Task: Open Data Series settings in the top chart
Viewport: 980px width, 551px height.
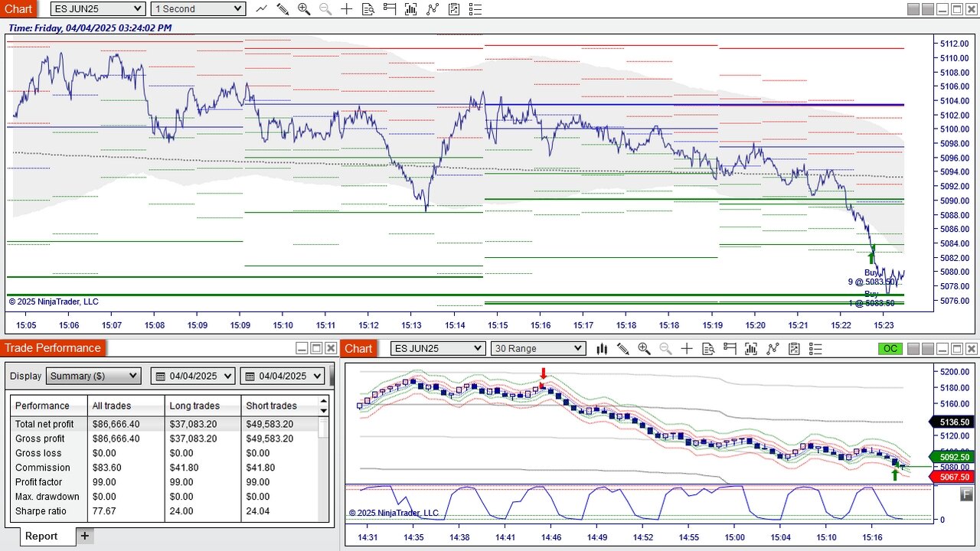Action: (x=411, y=8)
